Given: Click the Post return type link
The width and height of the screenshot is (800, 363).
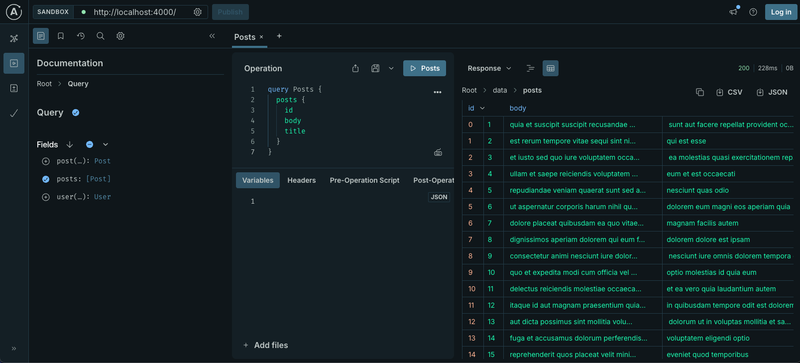Looking at the screenshot, I should (x=102, y=161).
